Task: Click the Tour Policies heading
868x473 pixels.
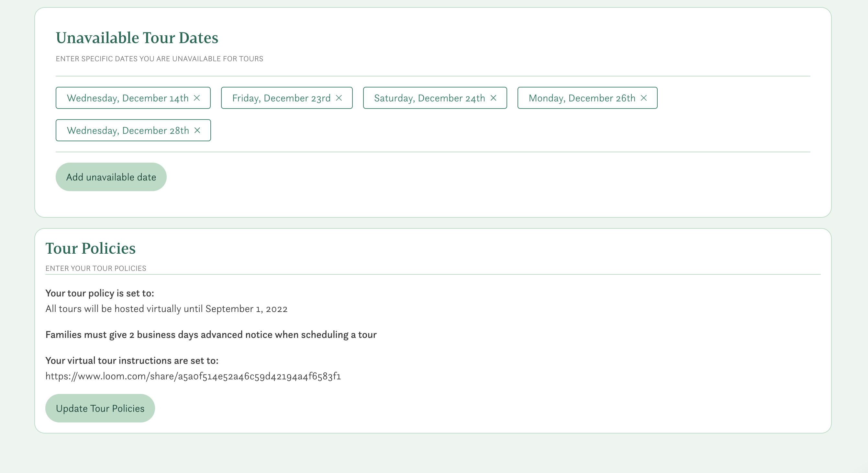Action: click(x=90, y=248)
